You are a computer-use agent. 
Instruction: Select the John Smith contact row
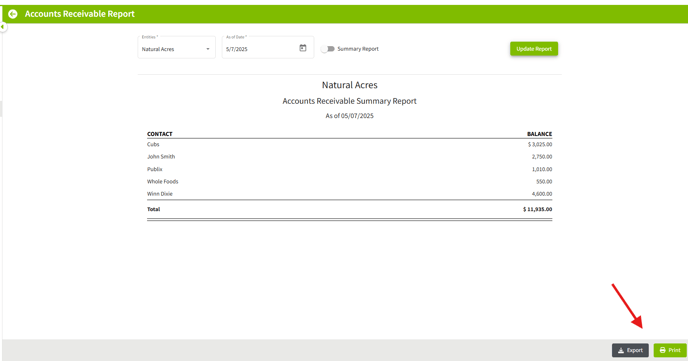coord(349,157)
